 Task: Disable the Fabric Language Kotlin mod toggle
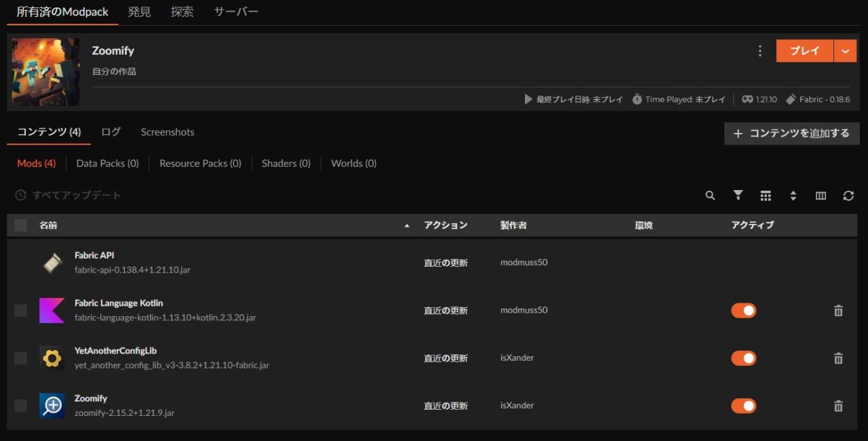pyautogui.click(x=743, y=310)
